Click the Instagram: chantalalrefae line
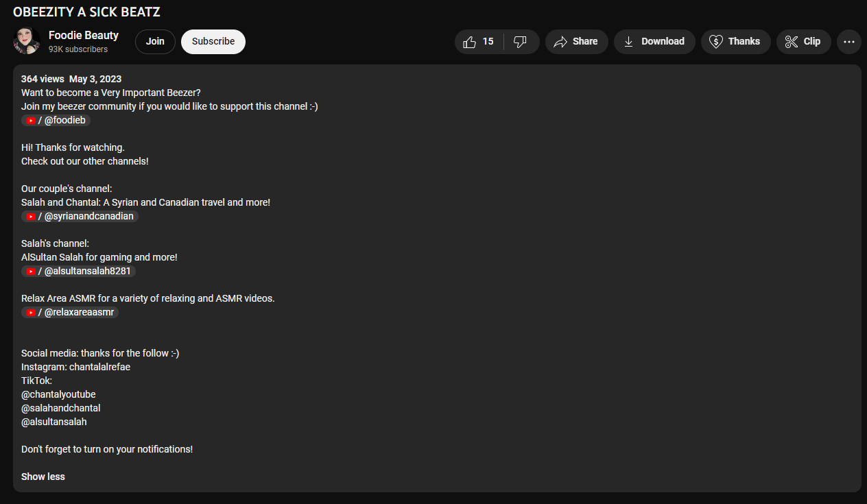Image resolution: width=867 pixels, height=504 pixels. (75, 367)
